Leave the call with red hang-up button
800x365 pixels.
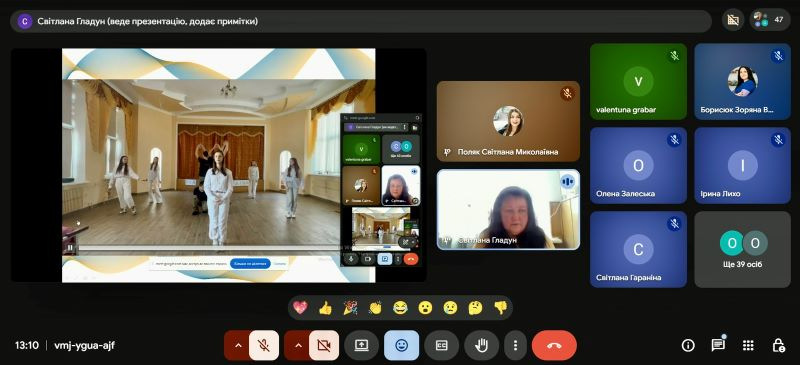(x=554, y=346)
